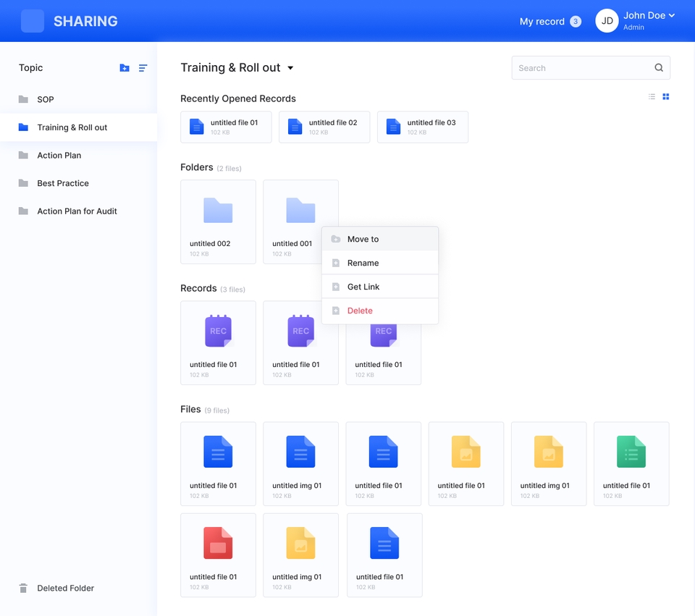Click the document icon of untitled file 02

295,127
